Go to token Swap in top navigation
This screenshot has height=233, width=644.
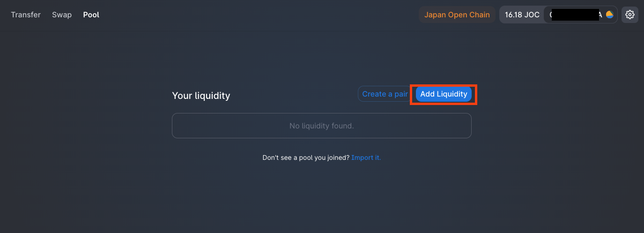(62, 15)
